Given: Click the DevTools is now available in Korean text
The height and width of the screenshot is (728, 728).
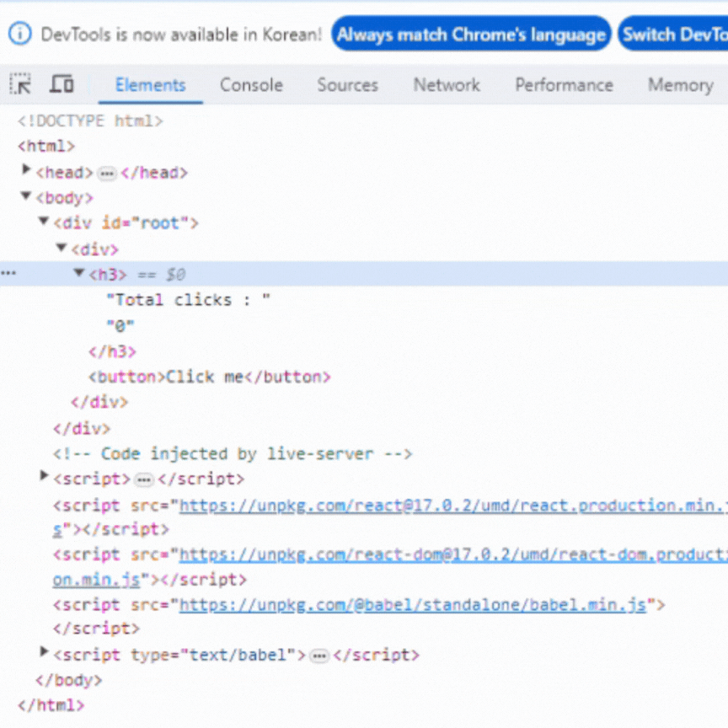Looking at the screenshot, I should 181,35.
